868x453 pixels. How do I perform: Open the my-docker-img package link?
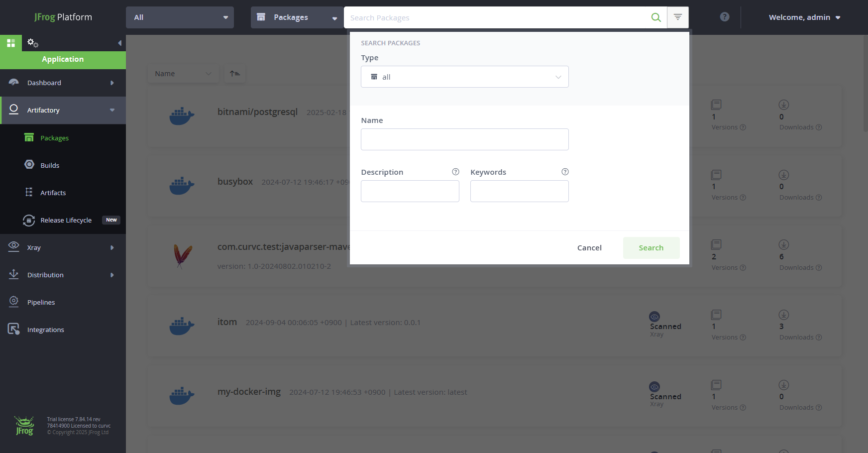pos(249,392)
